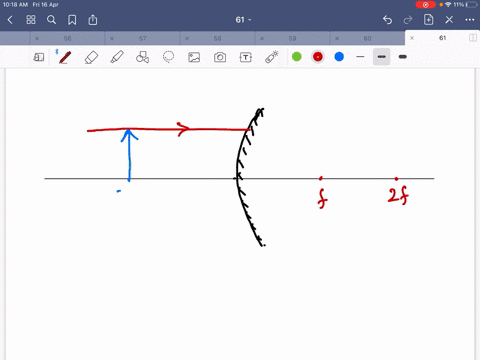Go back with the left chevron

(x=10, y=20)
